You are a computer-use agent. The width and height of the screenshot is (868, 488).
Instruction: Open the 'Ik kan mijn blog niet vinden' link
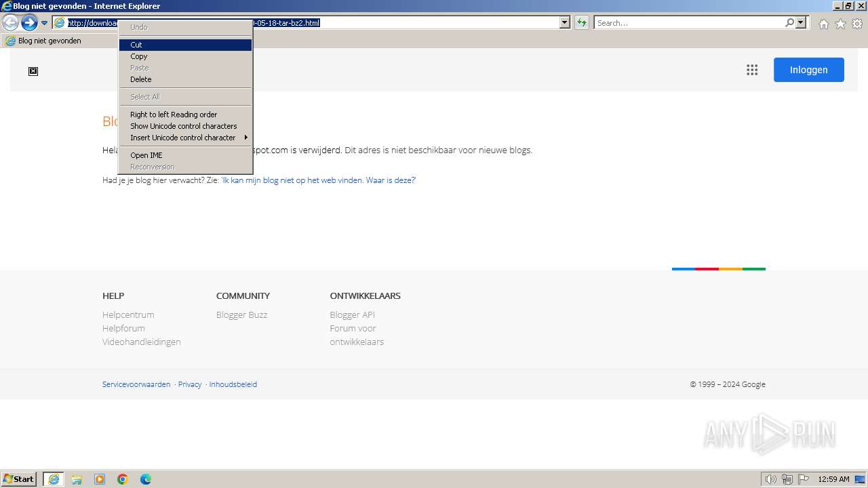pyautogui.click(x=318, y=180)
